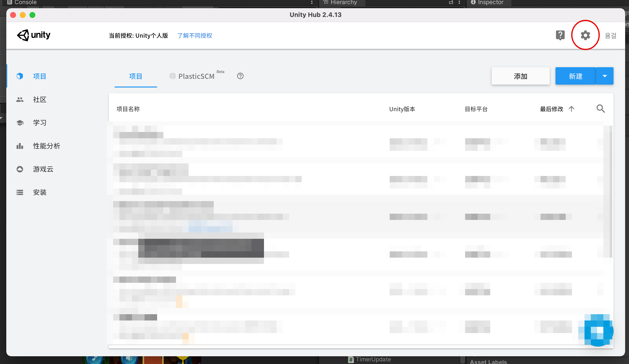Viewport: 629px width, 364px height.
Task: Open the 了解不同授权 license link
Action: pos(195,36)
